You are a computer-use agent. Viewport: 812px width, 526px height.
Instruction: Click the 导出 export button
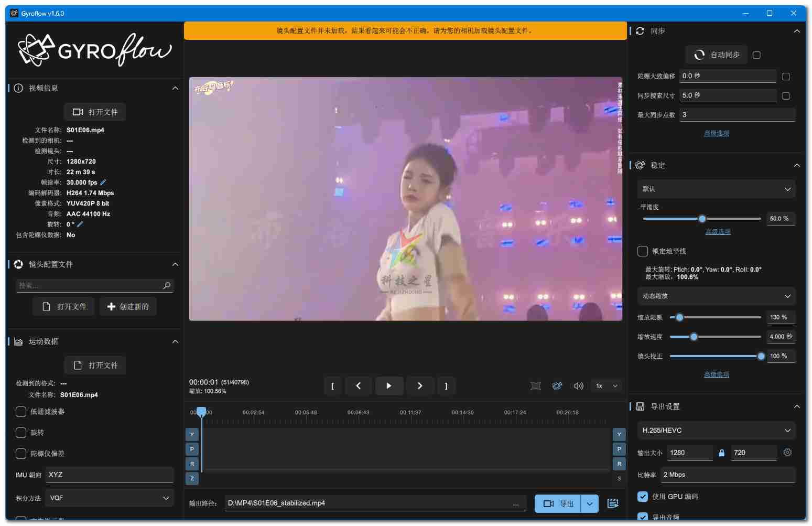tap(558, 504)
